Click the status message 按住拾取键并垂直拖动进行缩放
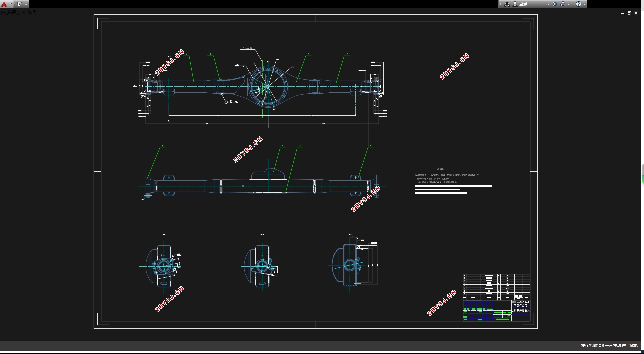The width and height of the screenshot is (644, 354). pyautogui.click(x=610, y=346)
